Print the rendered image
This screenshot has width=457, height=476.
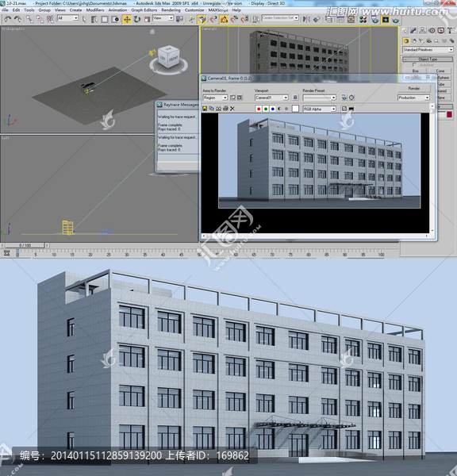click(225, 109)
